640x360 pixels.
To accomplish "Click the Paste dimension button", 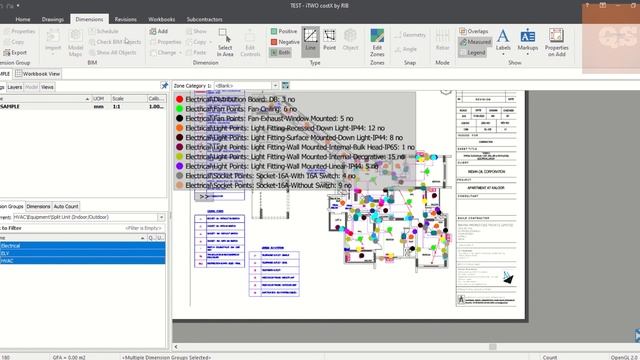I will (x=196, y=52).
